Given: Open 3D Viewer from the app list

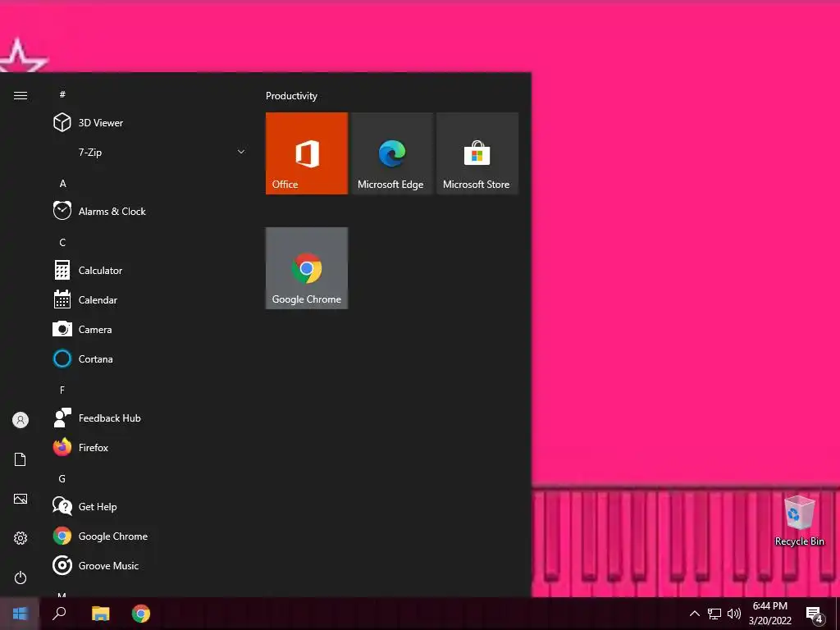Looking at the screenshot, I should pos(150,123).
